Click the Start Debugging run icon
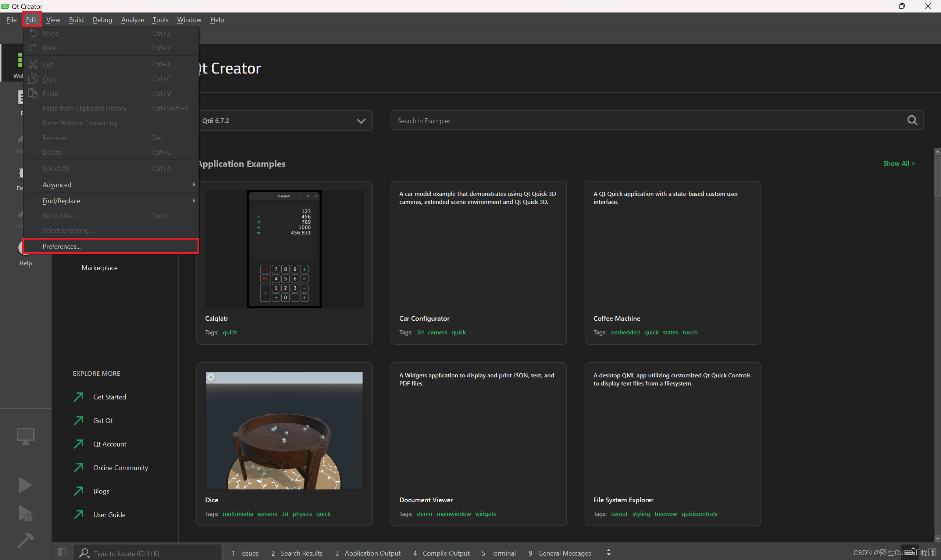The image size is (941, 560). click(25, 513)
